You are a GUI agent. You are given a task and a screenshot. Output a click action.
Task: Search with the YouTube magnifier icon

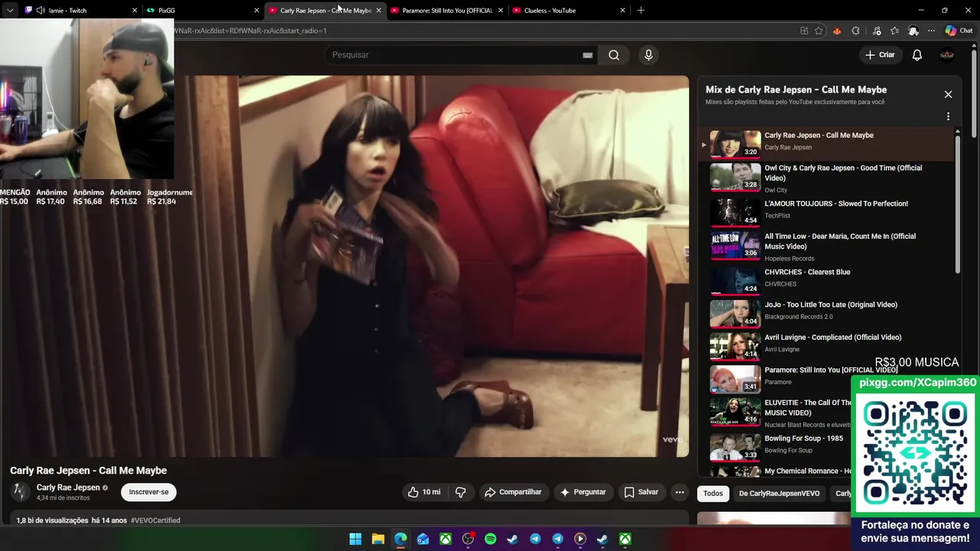coord(614,55)
